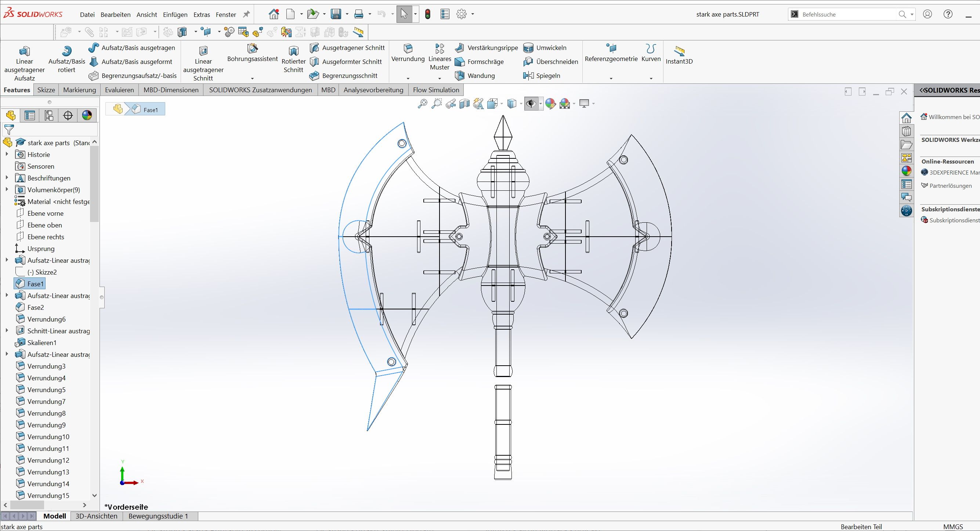Open the ConfigurationManager sphere tab icon

point(87,115)
